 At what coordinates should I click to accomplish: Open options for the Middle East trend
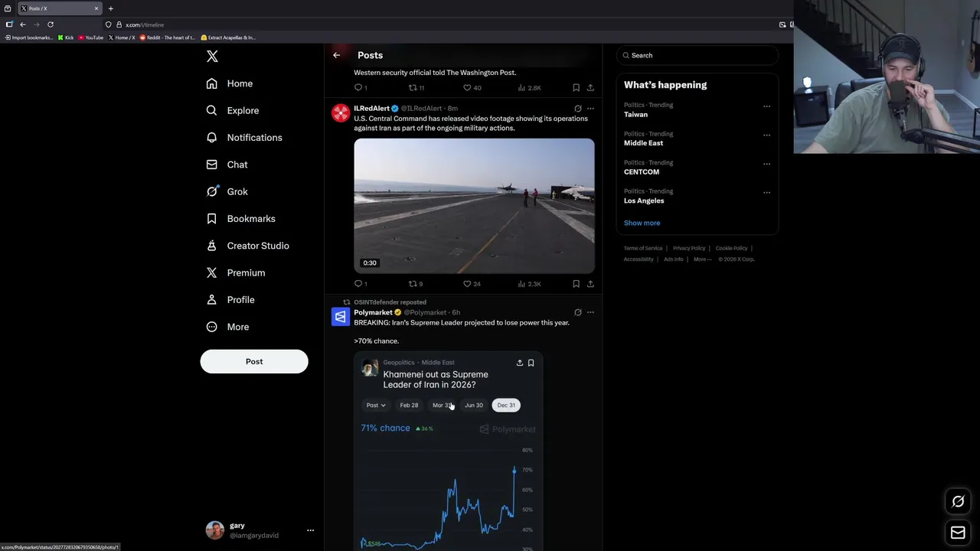(x=766, y=135)
